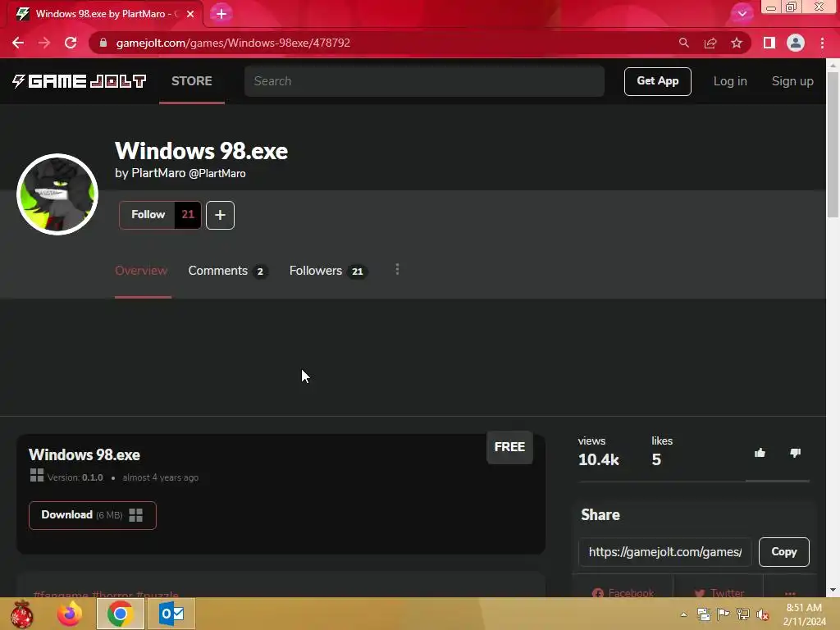Go forward to next page
This screenshot has width=840, height=630.
[44, 43]
